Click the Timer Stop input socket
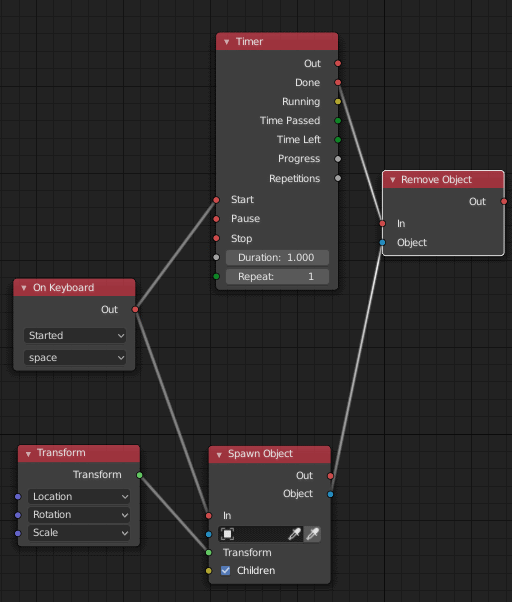Image resolution: width=512 pixels, height=602 pixels. pos(216,238)
